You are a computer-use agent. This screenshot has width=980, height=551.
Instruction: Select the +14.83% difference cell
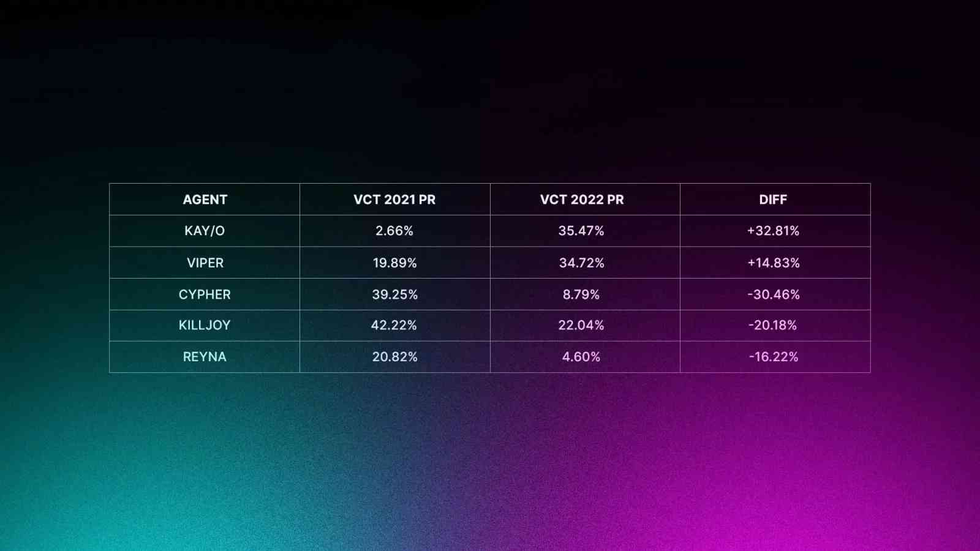coord(774,263)
